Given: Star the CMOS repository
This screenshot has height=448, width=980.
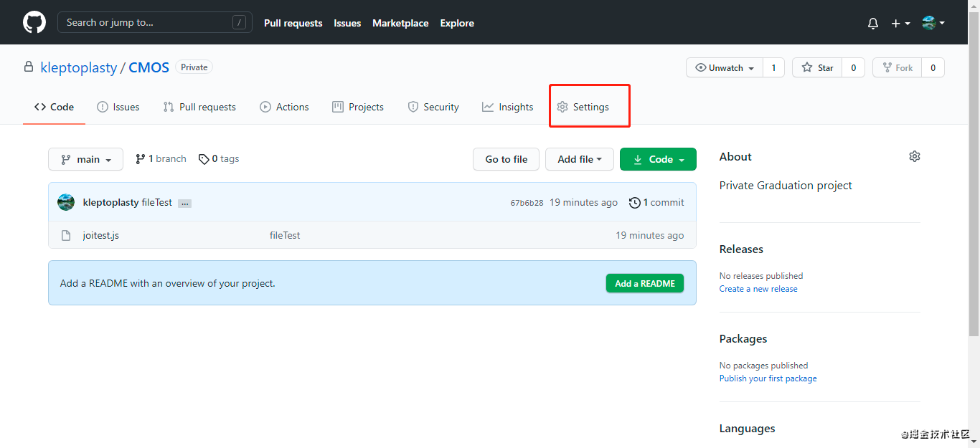Looking at the screenshot, I should (817, 68).
